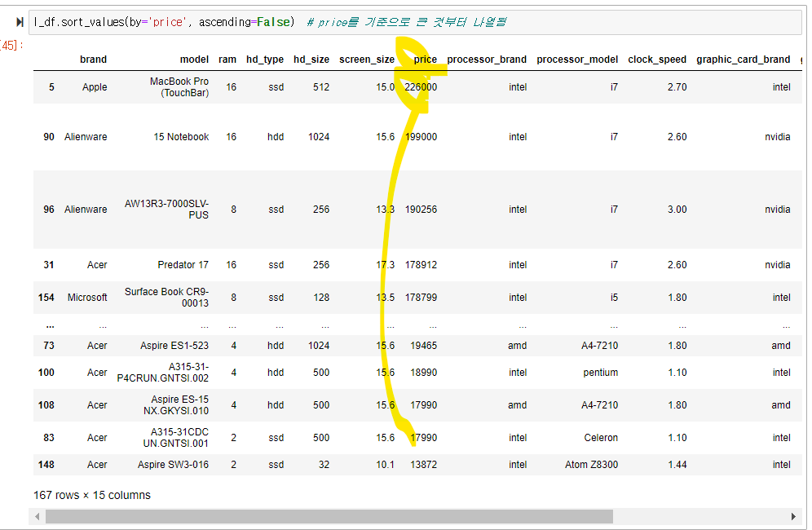Screen dimensions: 812x530
Task: Click the price value 226000
Action: pyautogui.click(x=421, y=87)
